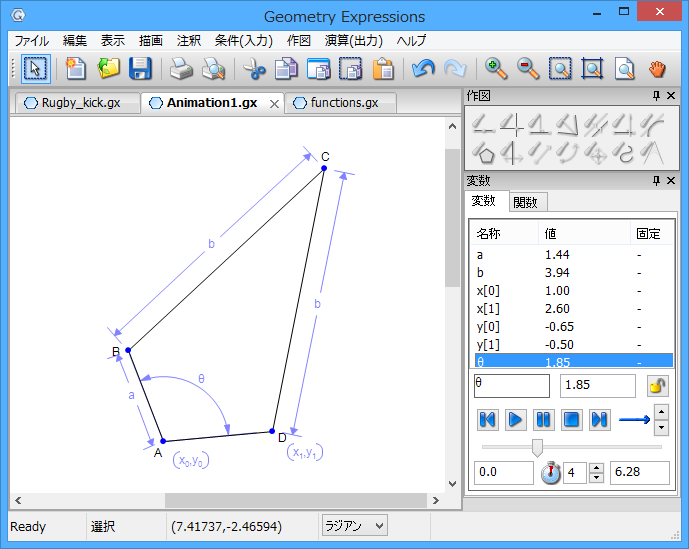Increase the animation duration stepper
The image size is (689, 549).
point(596,467)
